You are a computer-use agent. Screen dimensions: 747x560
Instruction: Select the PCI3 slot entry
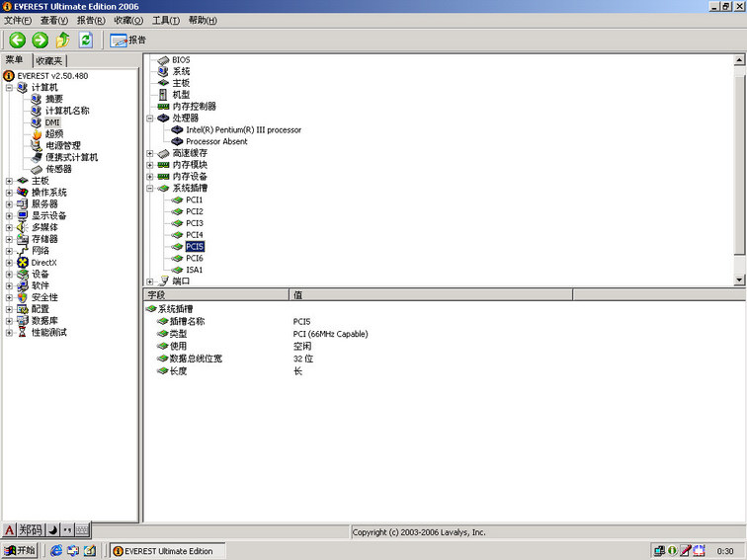(195, 223)
